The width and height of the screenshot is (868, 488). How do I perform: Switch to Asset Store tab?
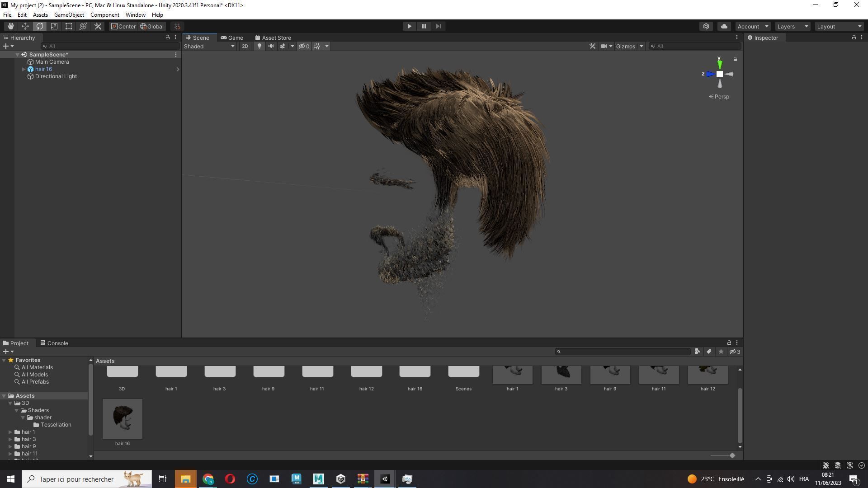[x=273, y=38]
